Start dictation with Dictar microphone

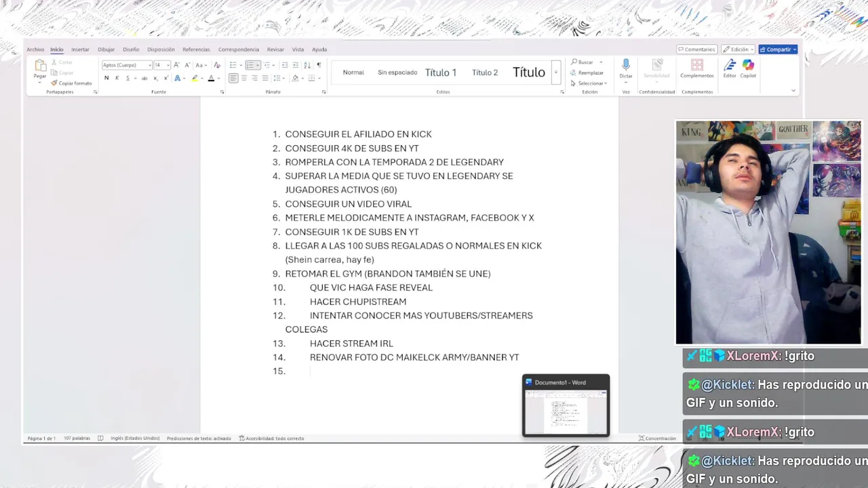[625, 68]
